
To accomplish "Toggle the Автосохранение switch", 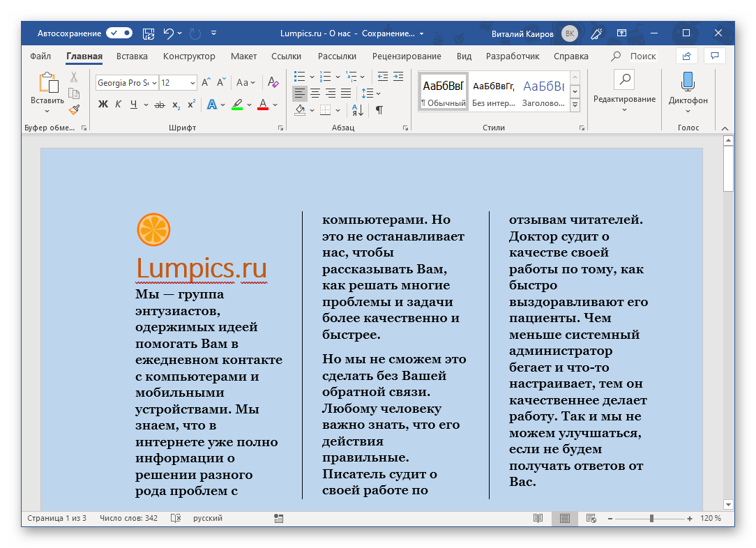I will click(119, 33).
